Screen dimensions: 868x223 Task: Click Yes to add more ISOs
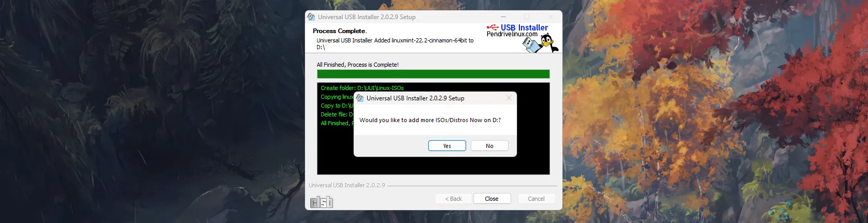coord(447,146)
